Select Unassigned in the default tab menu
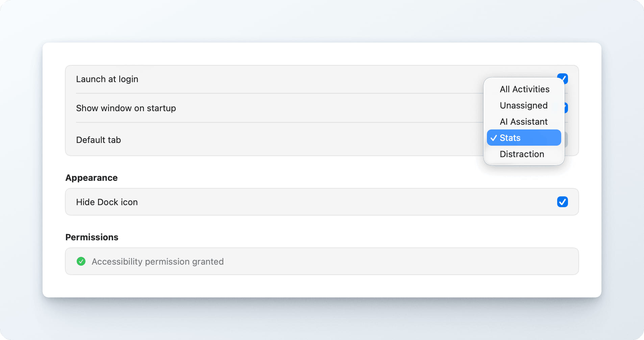This screenshot has height=340, width=644. tap(523, 105)
